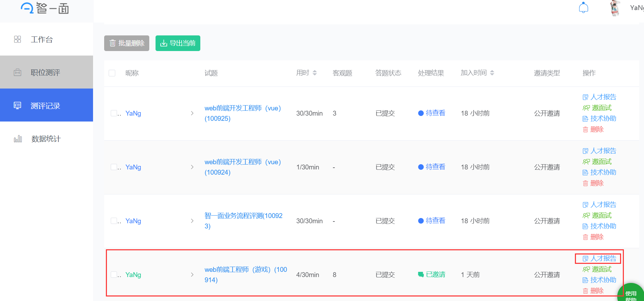Open the 智一面业务流程评测(100923) test link
644x301 pixels.
[243, 221]
